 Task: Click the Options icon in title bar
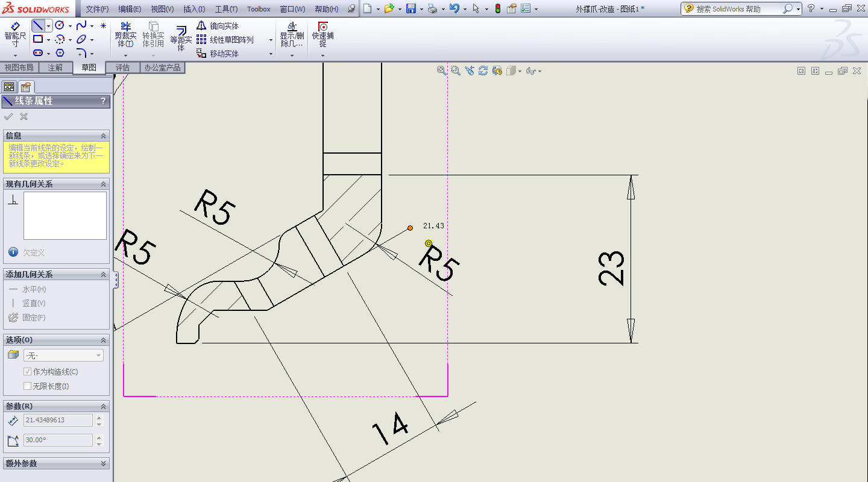526,8
